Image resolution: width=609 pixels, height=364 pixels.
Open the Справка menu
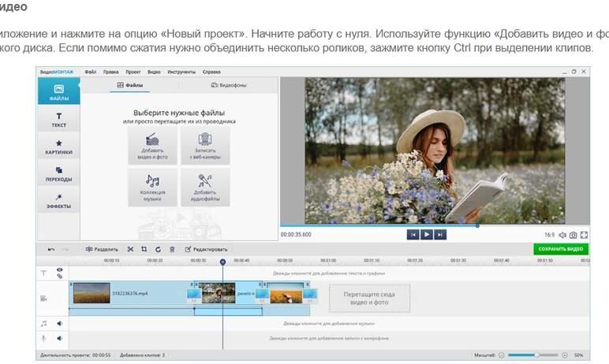[x=211, y=72]
